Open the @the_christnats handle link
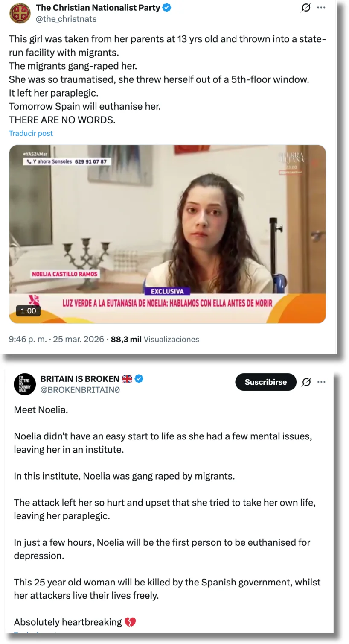Screen dimensions: 349x644 [66, 19]
